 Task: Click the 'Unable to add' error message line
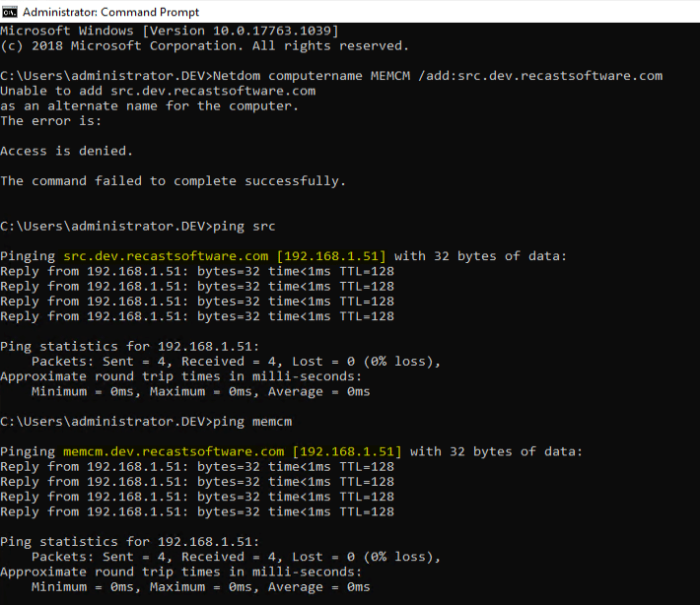coord(158,91)
